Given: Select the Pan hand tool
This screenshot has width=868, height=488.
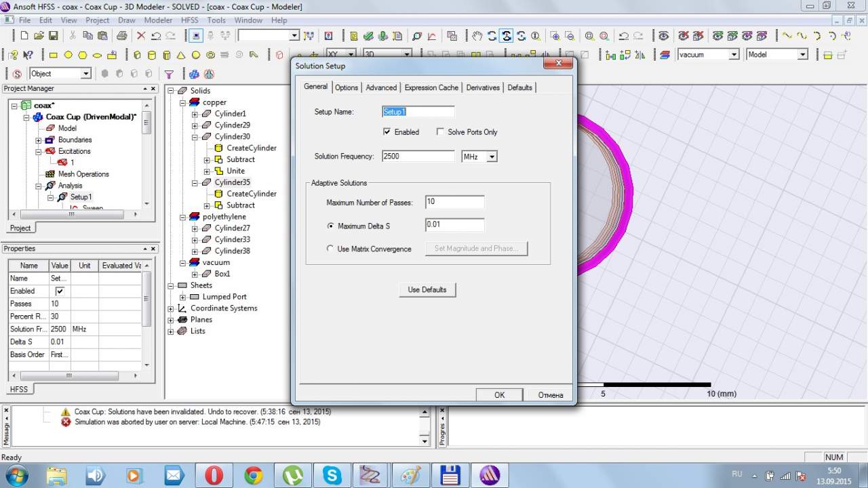Looking at the screenshot, I should (x=477, y=36).
